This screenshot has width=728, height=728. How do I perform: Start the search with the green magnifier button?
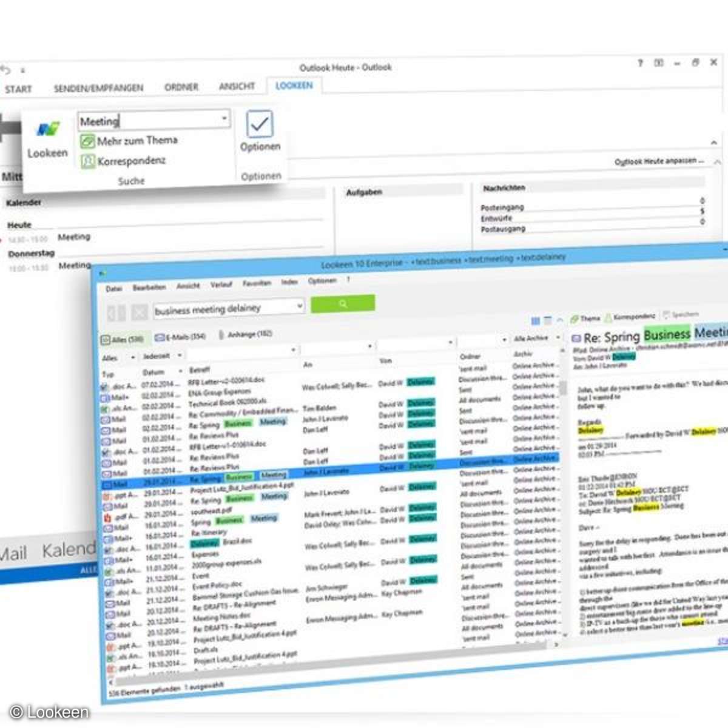point(343,304)
